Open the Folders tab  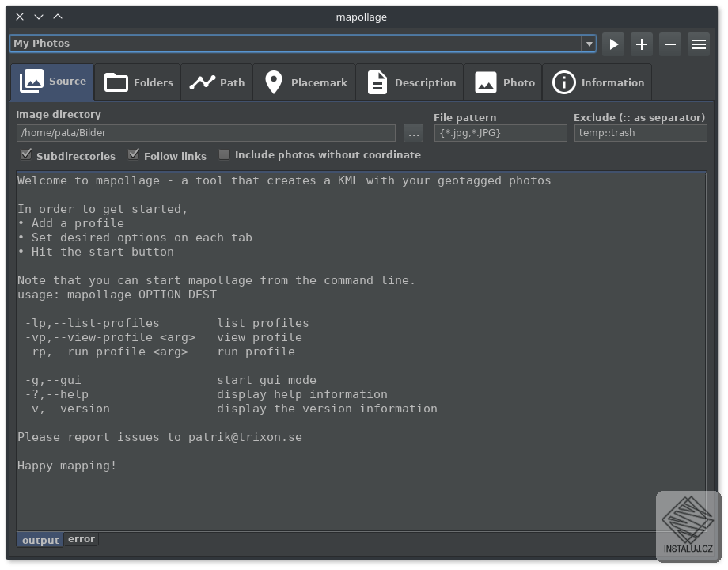pos(138,82)
